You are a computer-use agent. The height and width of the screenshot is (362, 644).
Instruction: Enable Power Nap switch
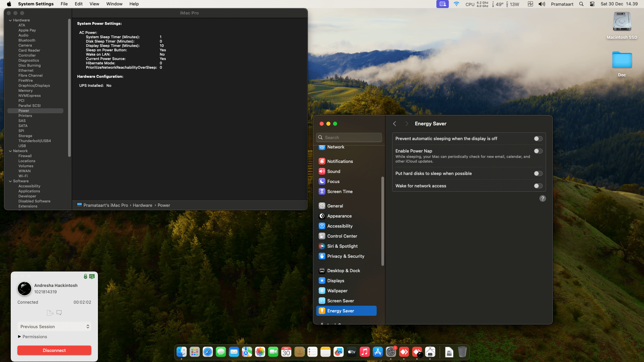(x=538, y=151)
